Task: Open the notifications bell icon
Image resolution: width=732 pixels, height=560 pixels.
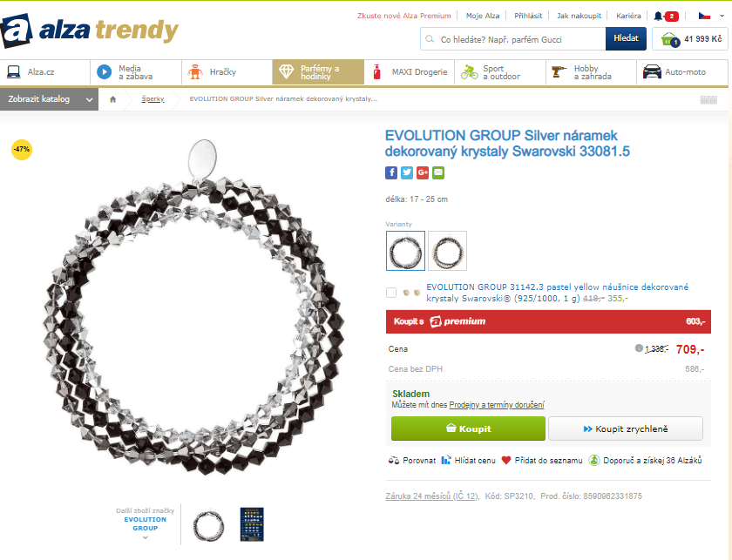Action: click(658, 17)
